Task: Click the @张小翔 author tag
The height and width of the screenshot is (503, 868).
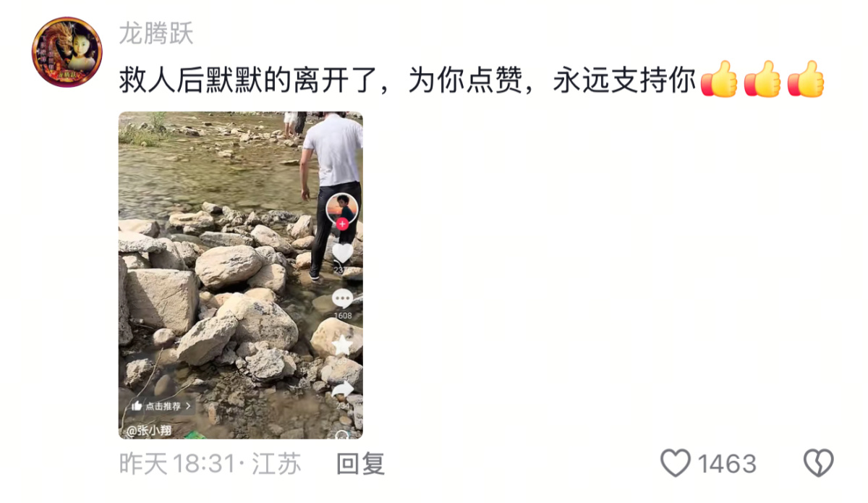Action: coord(149,431)
